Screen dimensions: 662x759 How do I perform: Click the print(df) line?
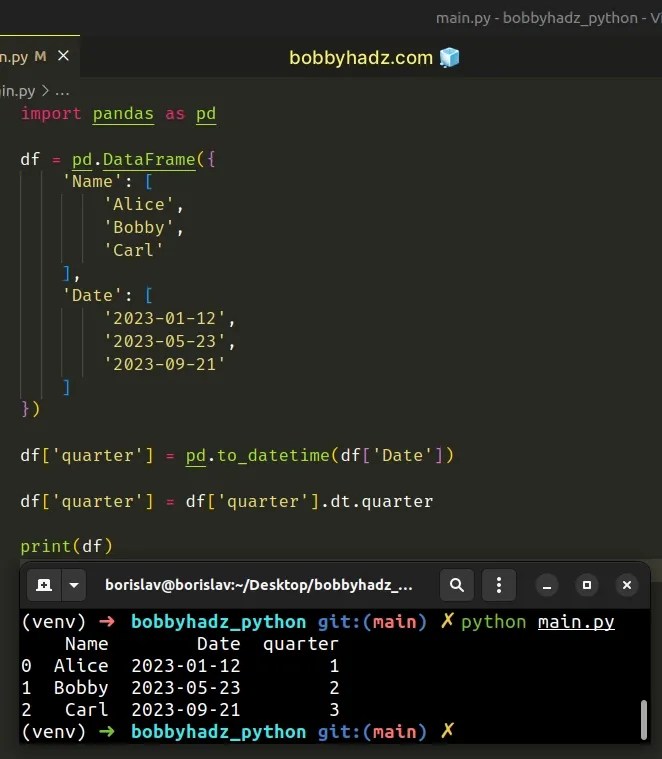click(x=66, y=546)
